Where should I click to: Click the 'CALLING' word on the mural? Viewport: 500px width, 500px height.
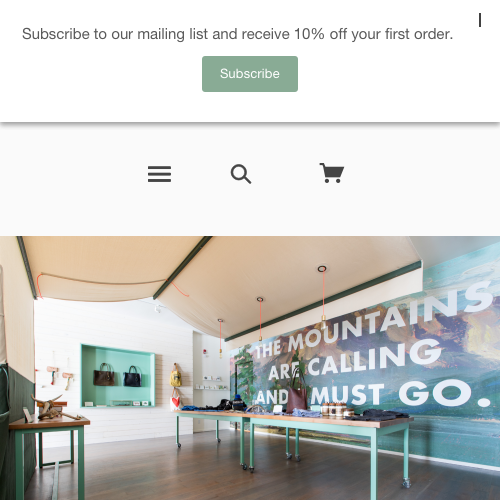[x=374, y=358]
